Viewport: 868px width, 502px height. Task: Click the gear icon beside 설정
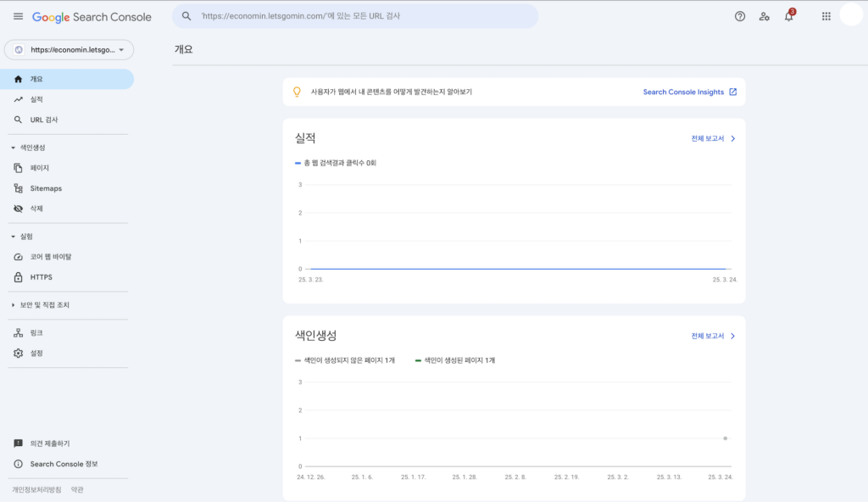(19, 354)
